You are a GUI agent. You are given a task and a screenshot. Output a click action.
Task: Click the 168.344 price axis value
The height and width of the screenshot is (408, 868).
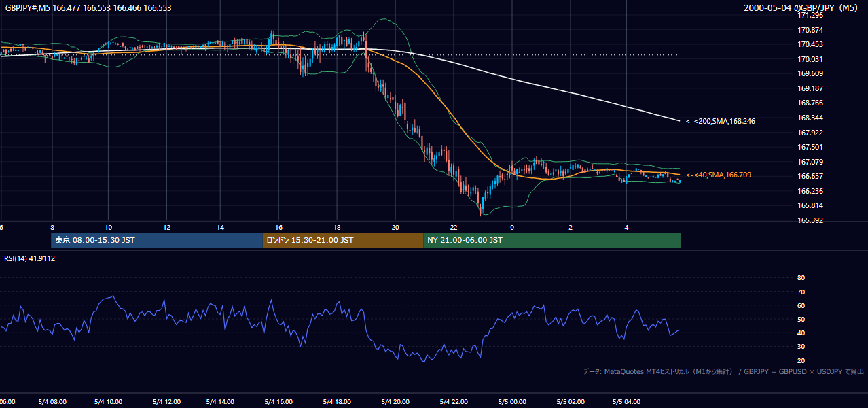(810, 118)
